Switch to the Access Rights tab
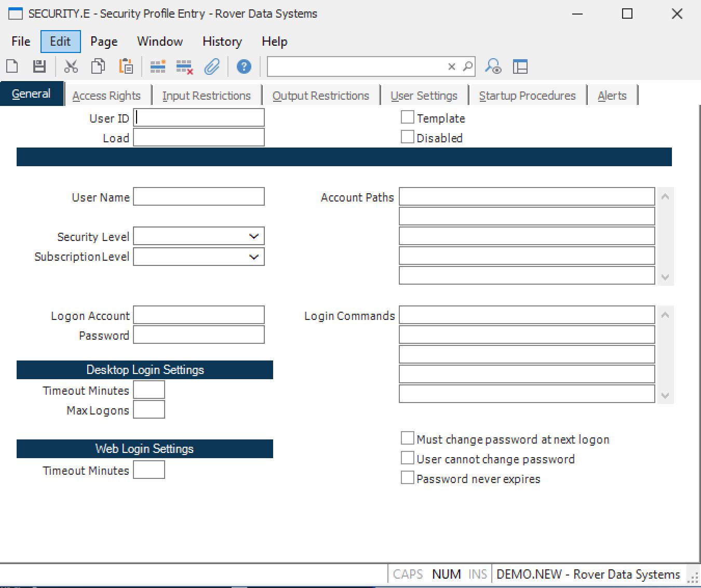This screenshot has width=701, height=588. point(106,96)
